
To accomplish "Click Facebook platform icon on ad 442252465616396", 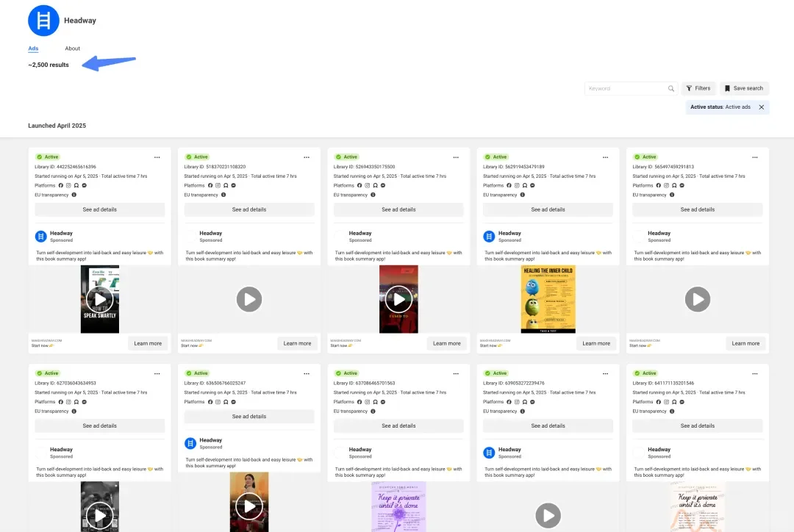I will click(61, 186).
